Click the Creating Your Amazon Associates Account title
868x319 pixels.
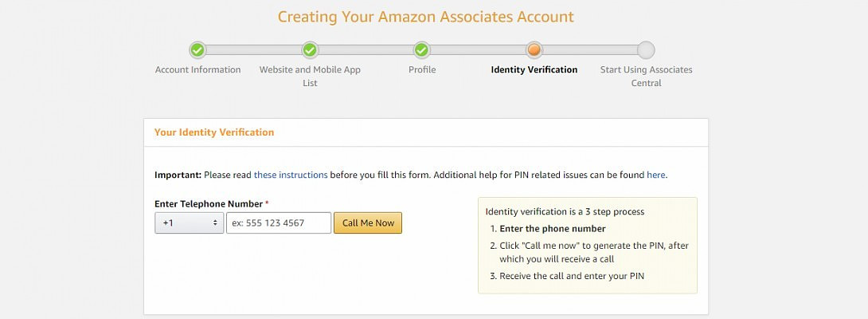point(425,17)
